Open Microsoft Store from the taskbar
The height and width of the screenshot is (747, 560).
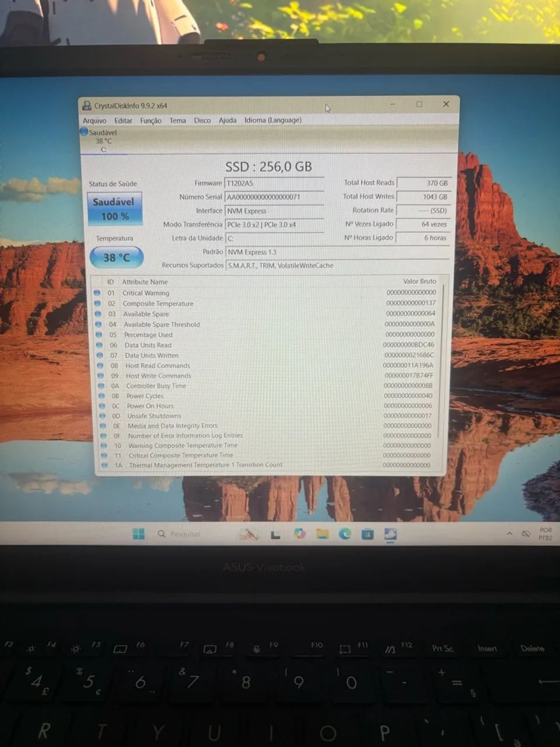367,533
